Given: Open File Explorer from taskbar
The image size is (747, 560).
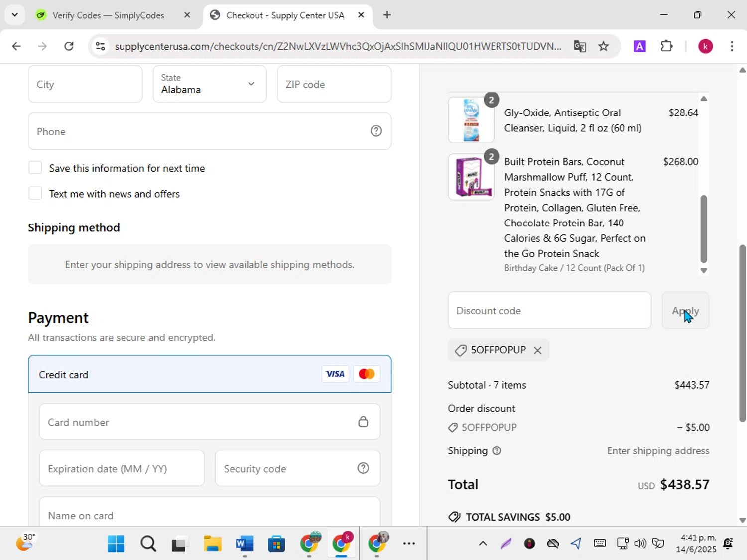Looking at the screenshot, I should pos(212,544).
